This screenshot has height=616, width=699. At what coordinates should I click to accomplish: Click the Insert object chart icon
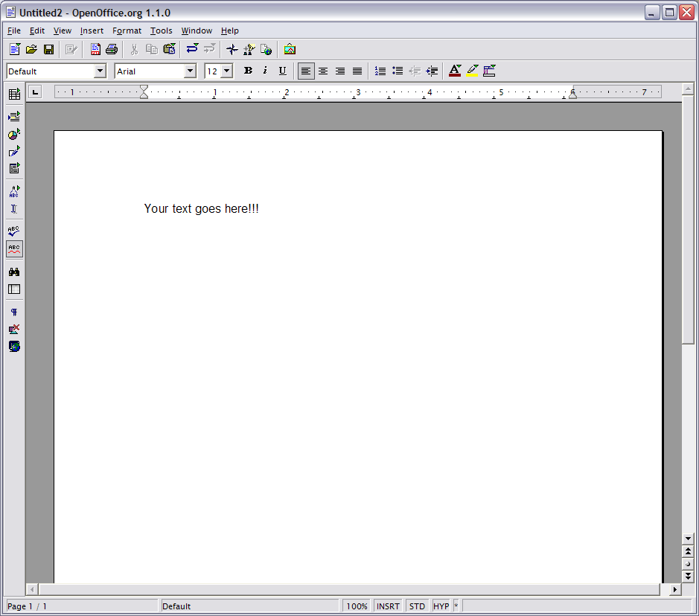14,134
